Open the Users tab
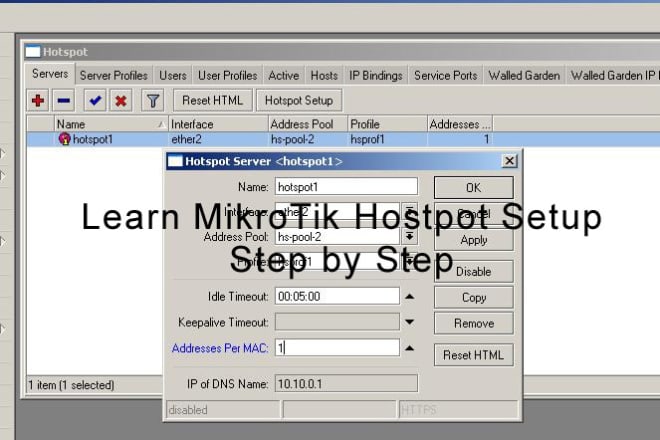This screenshot has height=440, width=660. pyautogui.click(x=173, y=75)
